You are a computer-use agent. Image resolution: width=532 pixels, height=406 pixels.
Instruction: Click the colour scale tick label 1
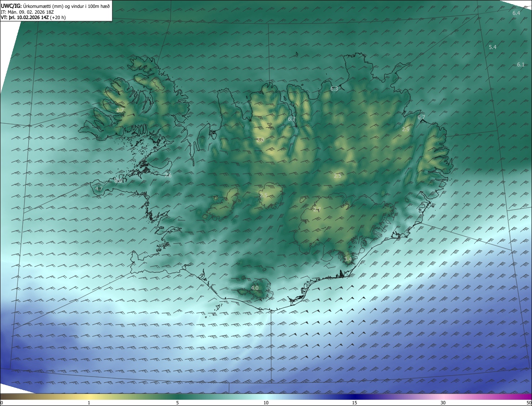pyautogui.click(x=89, y=403)
